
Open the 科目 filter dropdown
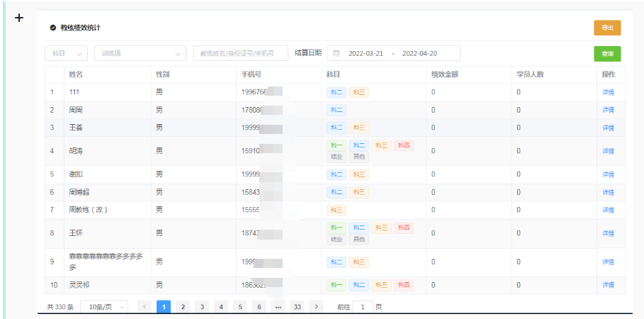[x=66, y=53]
